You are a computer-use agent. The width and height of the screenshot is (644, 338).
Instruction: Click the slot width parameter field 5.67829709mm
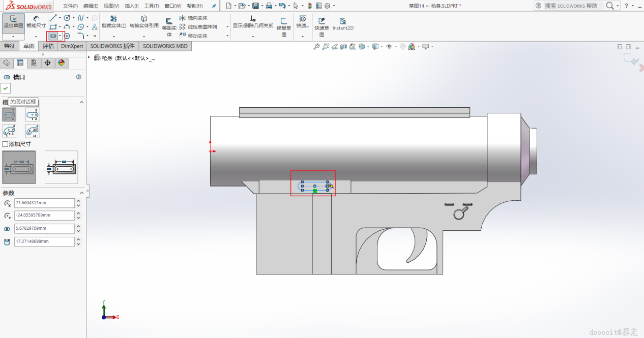(x=44, y=229)
